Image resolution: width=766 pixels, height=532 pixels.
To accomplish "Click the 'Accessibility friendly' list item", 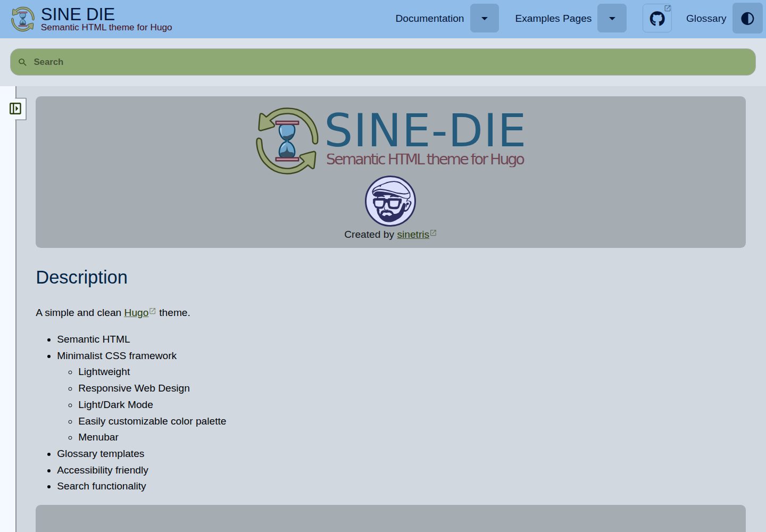I will pyautogui.click(x=103, y=470).
